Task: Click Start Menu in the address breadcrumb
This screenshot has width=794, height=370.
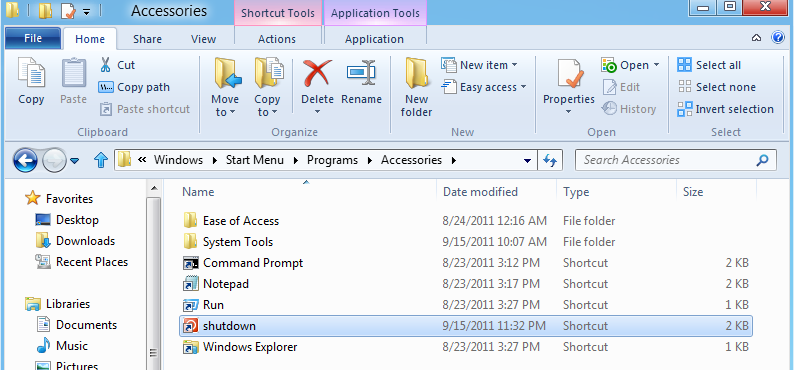Action: pyautogui.click(x=255, y=160)
